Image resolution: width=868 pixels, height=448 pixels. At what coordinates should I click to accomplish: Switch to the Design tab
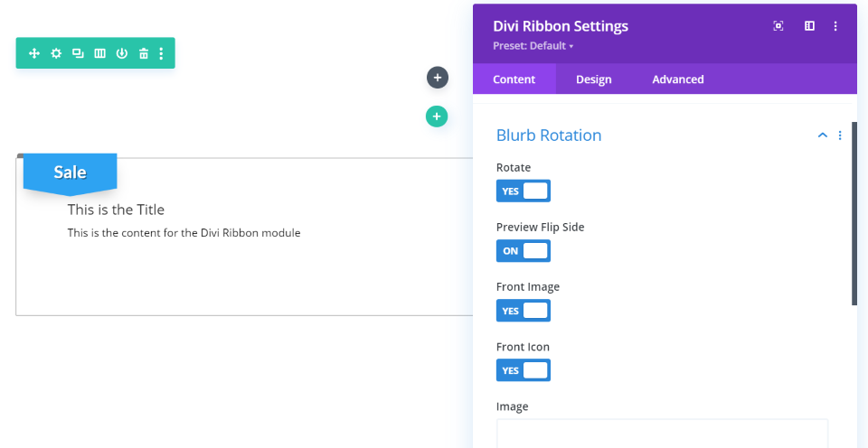[593, 79]
